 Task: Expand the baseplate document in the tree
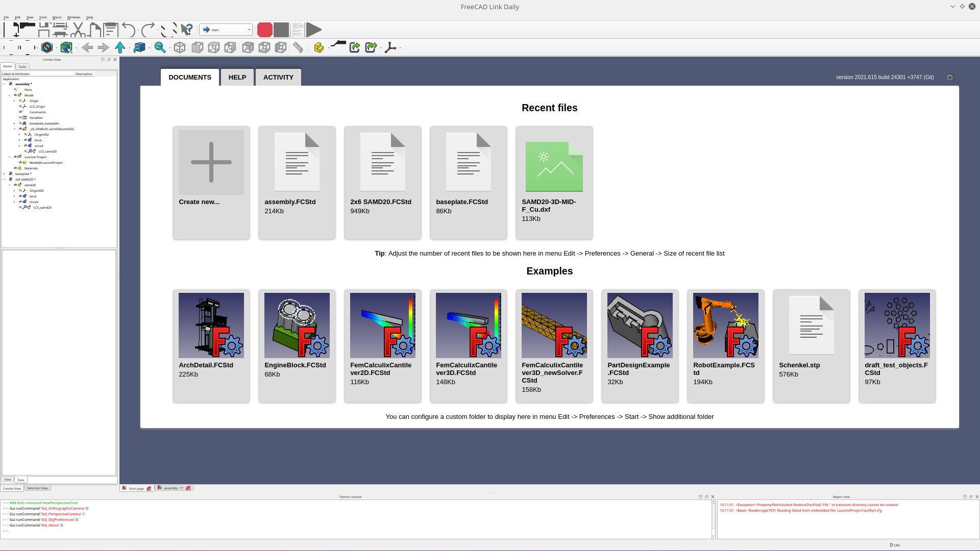[x=4, y=173]
